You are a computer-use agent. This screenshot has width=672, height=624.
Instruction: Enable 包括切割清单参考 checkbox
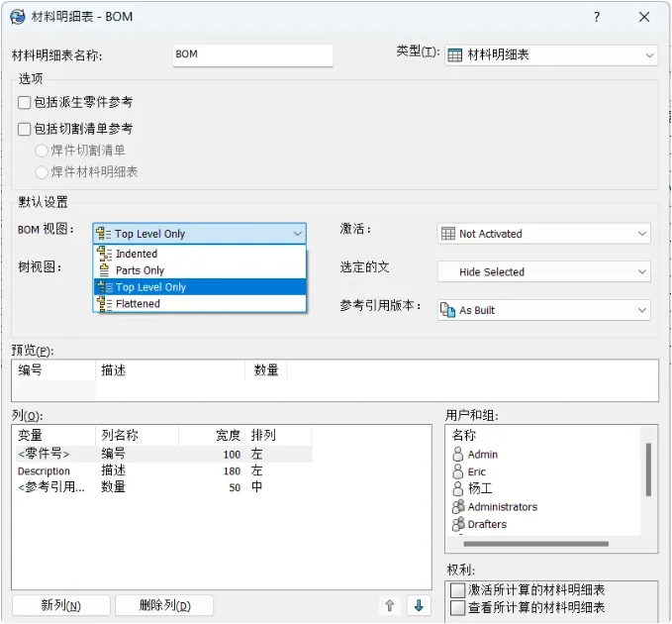(25, 129)
